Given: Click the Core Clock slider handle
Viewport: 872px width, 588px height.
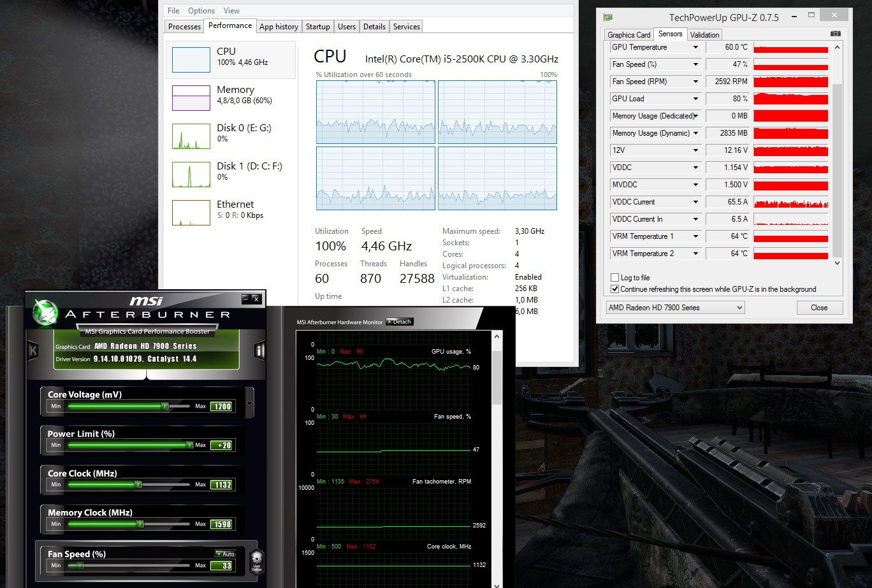Looking at the screenshot, I should click(x=138, y=484).
